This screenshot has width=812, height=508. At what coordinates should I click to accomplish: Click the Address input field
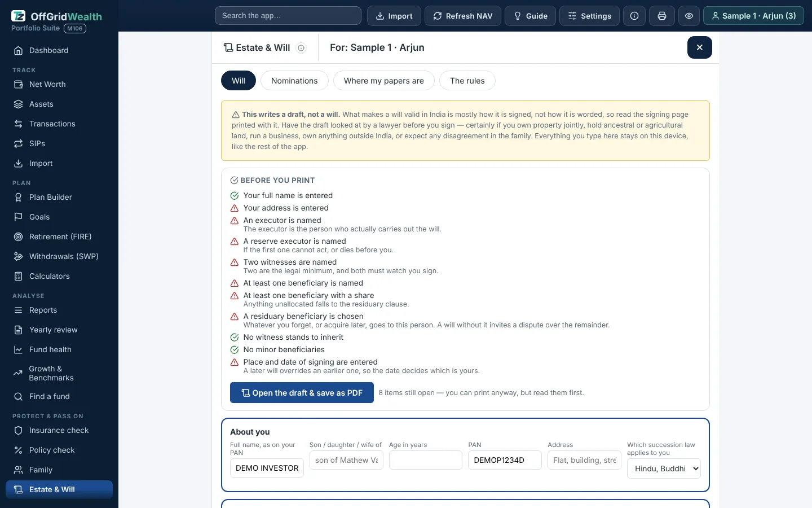tap(584, 460)
